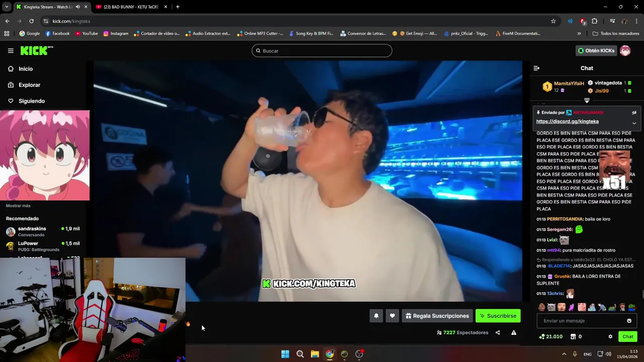Click username MamitaYifaiH in leaderboard
Screen dimensions: 644x362
click(x=569, y=83)
